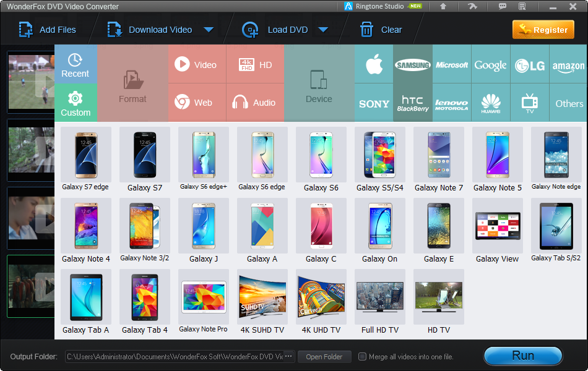Choose the Galaxy S7 profile
Screen dimensions: 588x371
point(145,160)
